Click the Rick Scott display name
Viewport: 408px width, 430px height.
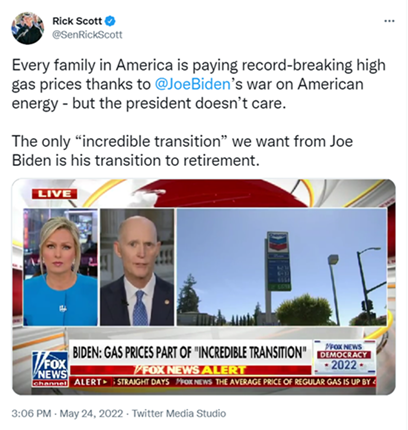77,21
